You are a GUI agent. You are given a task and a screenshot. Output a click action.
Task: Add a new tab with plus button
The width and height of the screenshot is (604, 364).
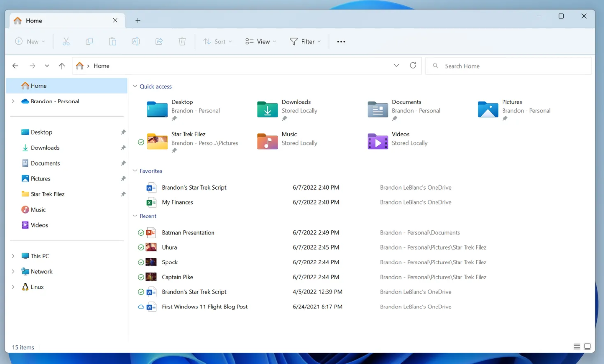(138, 20)
